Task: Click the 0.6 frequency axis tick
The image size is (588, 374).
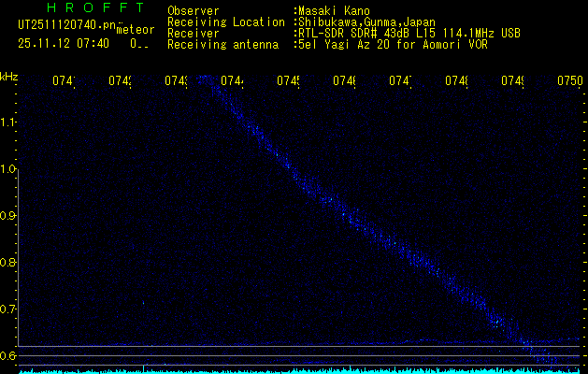Action: pos(9,356)
